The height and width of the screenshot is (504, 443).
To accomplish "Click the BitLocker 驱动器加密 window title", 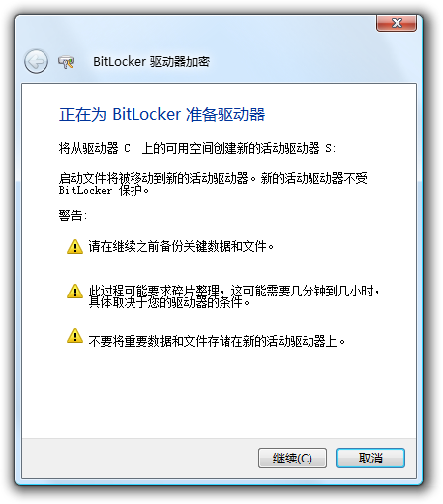I will [151, 62].
